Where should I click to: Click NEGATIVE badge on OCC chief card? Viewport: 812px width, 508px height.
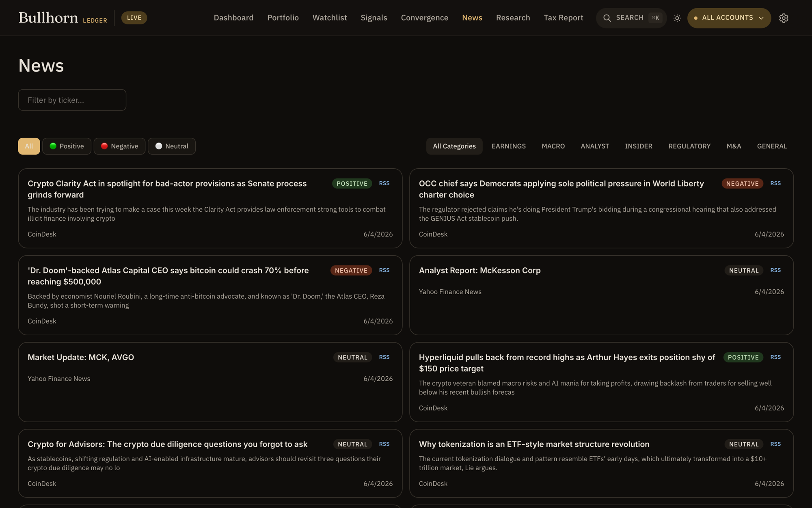(x=742, y=184)
